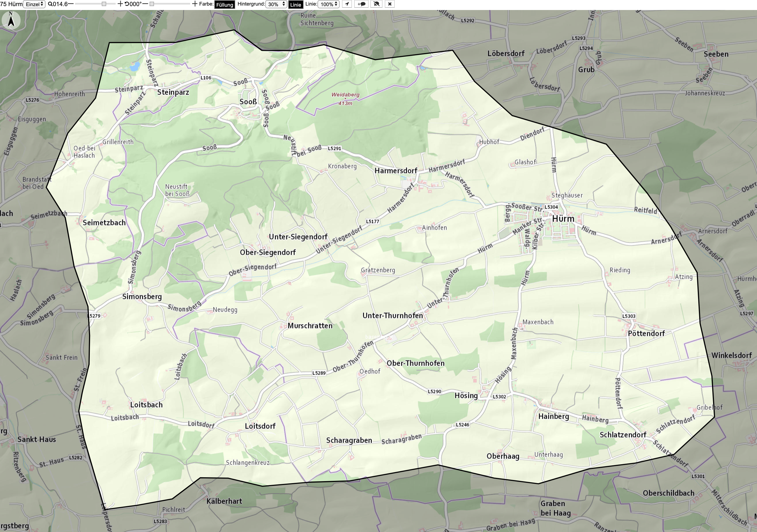Open the Linie 100% dropdown
The image size is (757, 532).
pyautogui.click(x=328, y=4)
